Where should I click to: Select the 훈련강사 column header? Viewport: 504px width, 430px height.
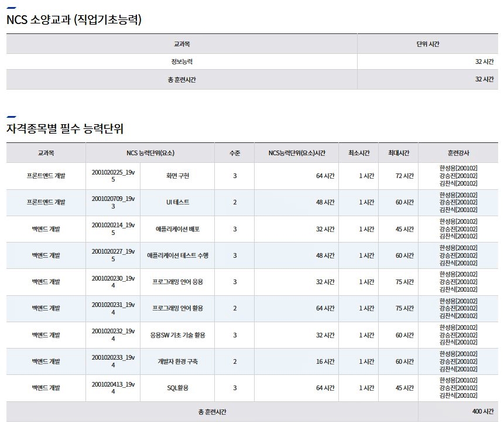pos(458,153)
